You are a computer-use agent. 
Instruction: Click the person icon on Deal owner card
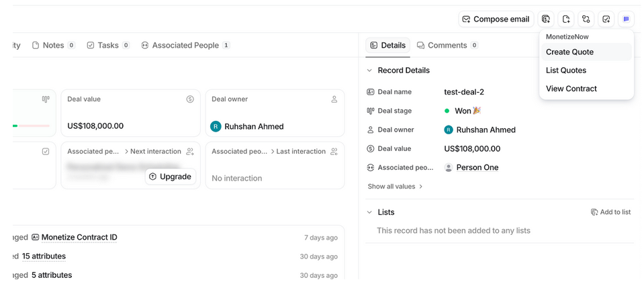(x=334, y=99)
